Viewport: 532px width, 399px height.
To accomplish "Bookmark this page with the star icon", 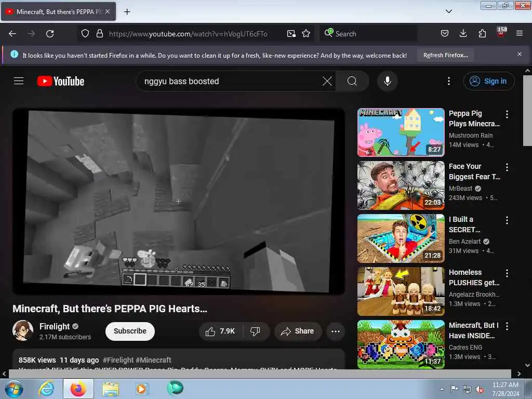I will click(306, 33).
